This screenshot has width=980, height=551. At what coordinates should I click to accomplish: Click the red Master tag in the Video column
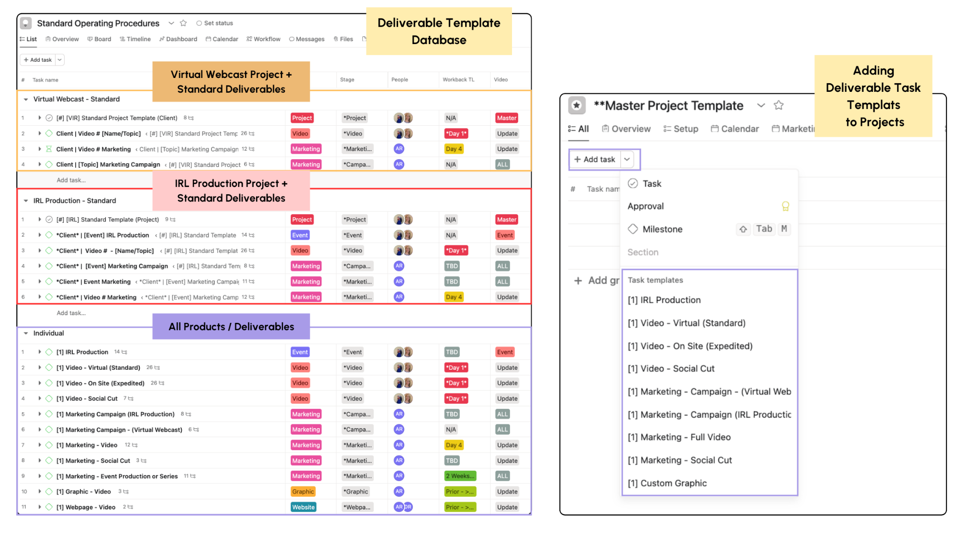click(506, 118)
